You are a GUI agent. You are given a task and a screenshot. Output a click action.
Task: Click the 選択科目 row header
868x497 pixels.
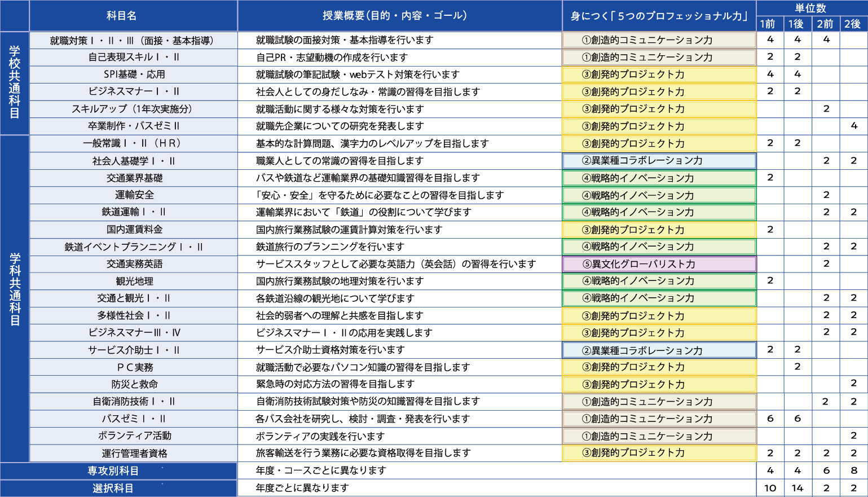[118, 488]
